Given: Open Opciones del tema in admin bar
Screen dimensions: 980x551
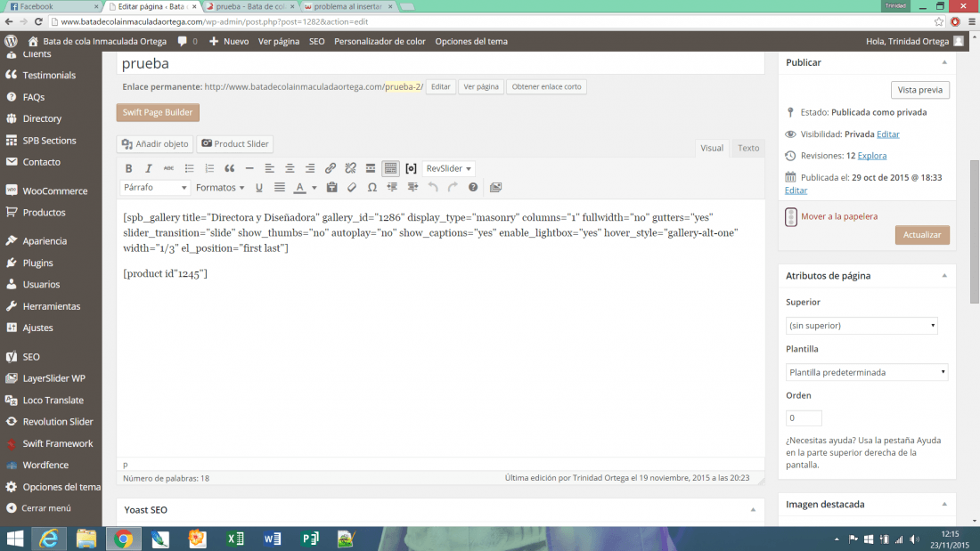Looking at the screenshot, I should coord(471,41).
